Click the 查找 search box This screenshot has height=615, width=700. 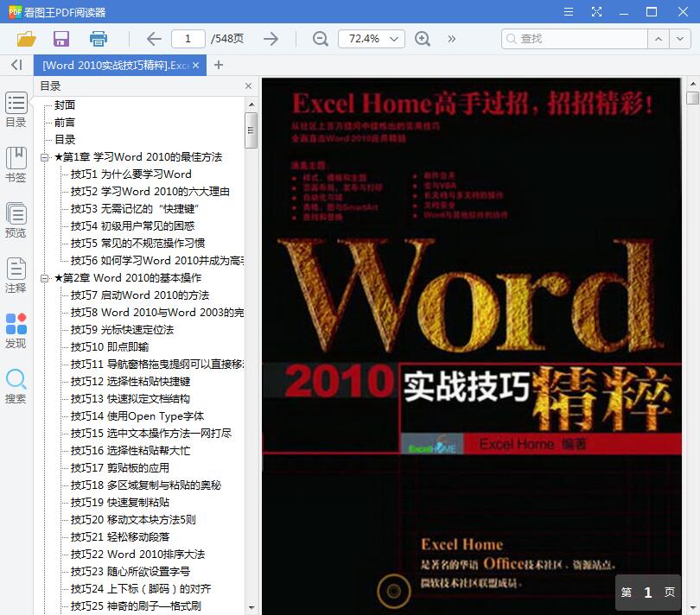tap(575, 39)
